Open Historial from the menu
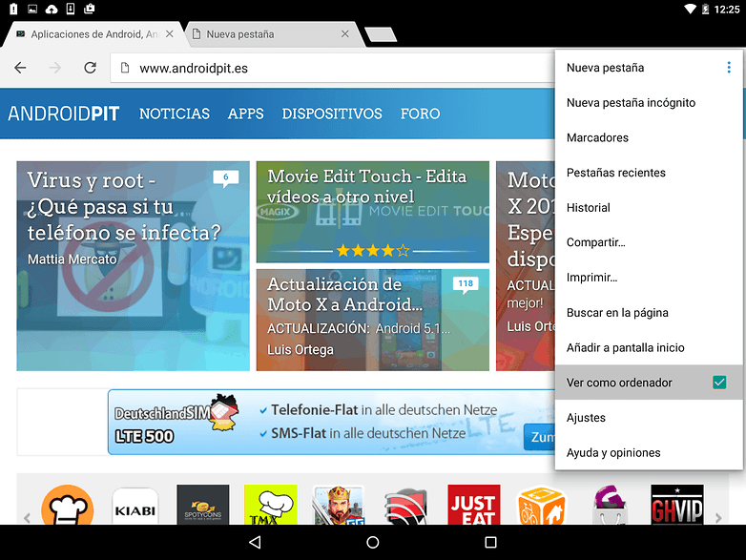746x560 pixels. (x=649, y=207)
